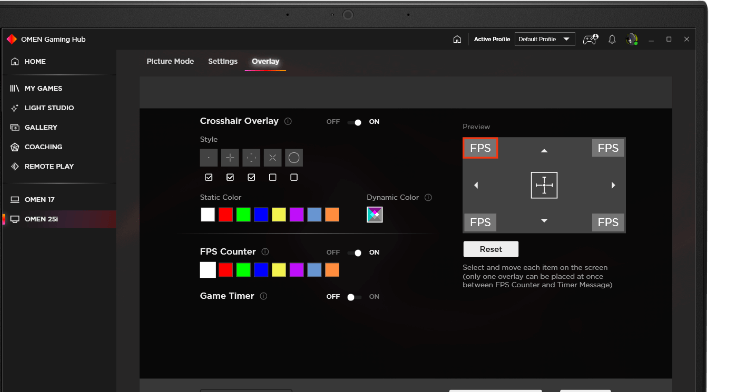Viewport: 734px width, 392px height.
Task: Open notifications bell
Action: [612, 39]
